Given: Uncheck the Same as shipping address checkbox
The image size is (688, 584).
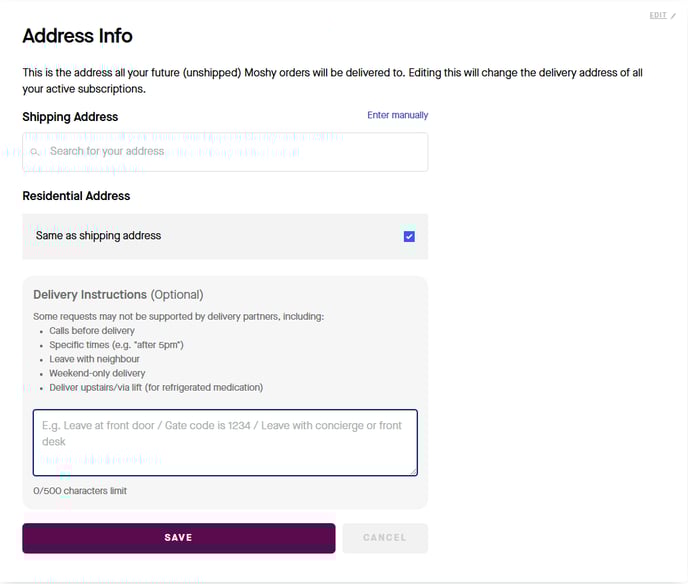Looking at the screenshot, I should [409, 237].
